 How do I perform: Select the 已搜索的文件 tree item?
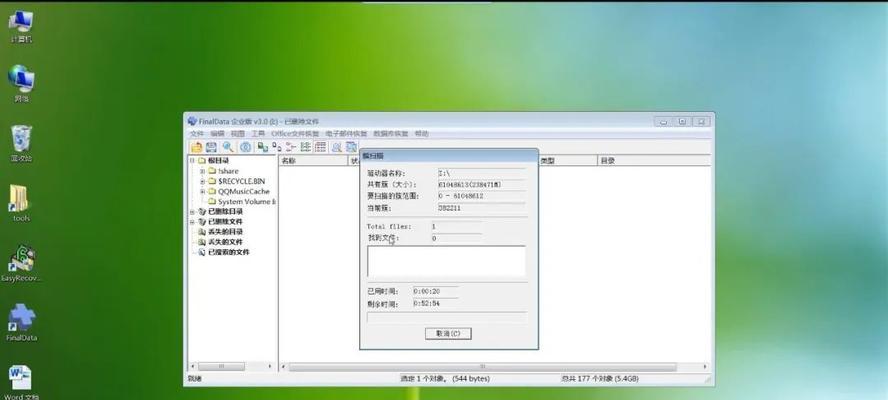coord(229,252)
